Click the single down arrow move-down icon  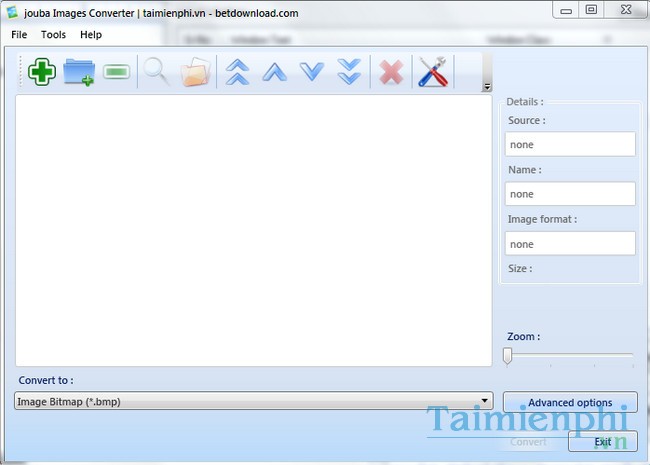pyautogui.click(x=312, y=72)
